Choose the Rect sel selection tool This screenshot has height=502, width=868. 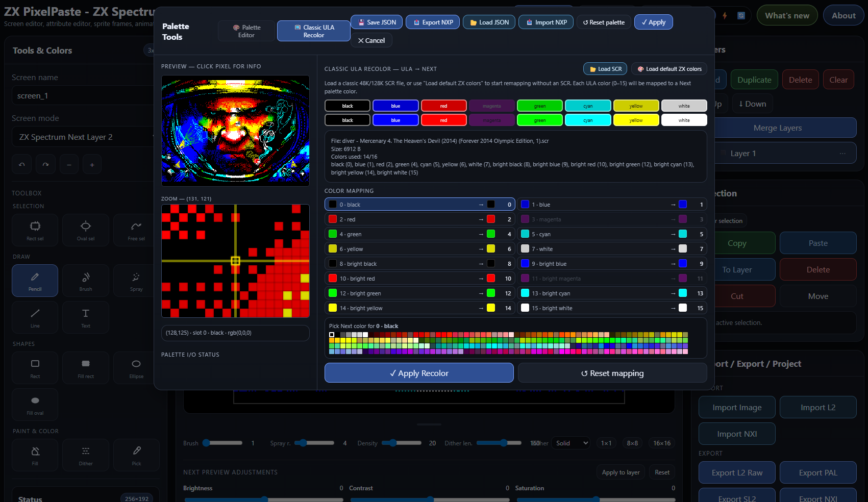click(35, 229)
